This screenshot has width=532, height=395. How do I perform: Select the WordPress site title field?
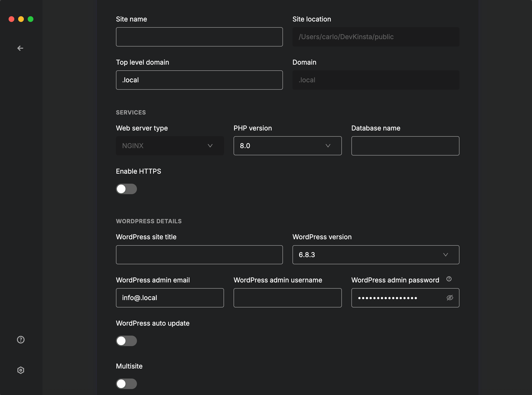[199, 255]
